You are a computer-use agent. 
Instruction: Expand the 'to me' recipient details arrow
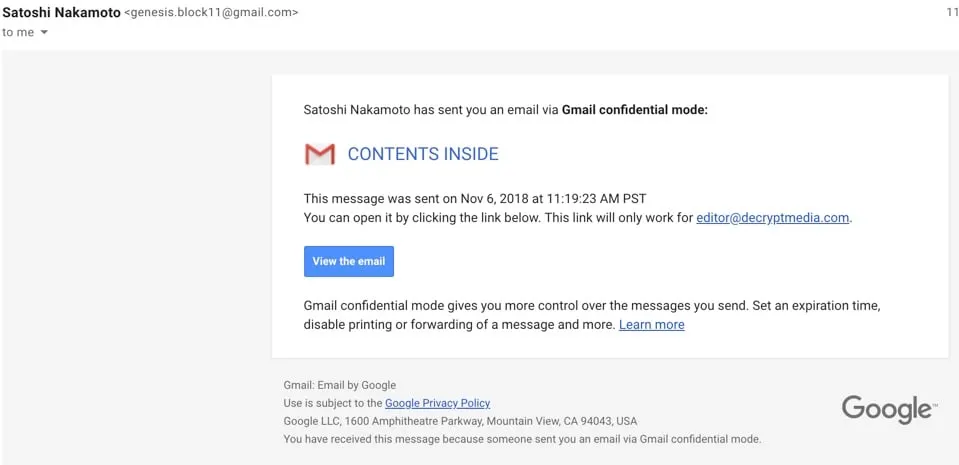(x=43, y=32)
